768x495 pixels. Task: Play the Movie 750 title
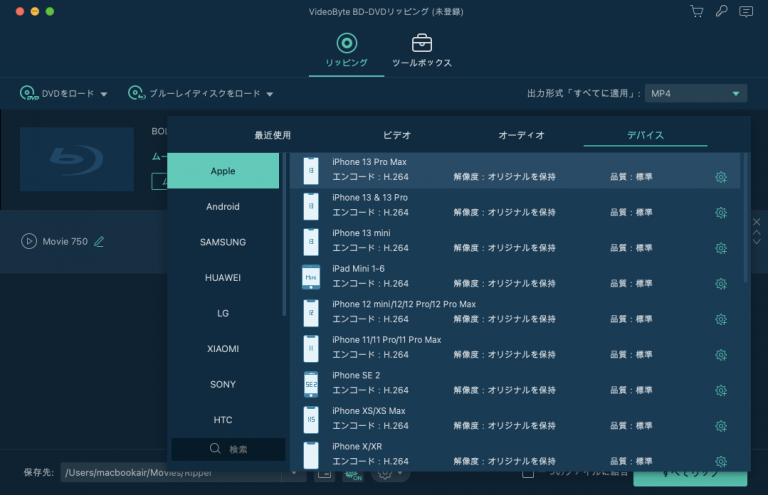tap(29, 241)
